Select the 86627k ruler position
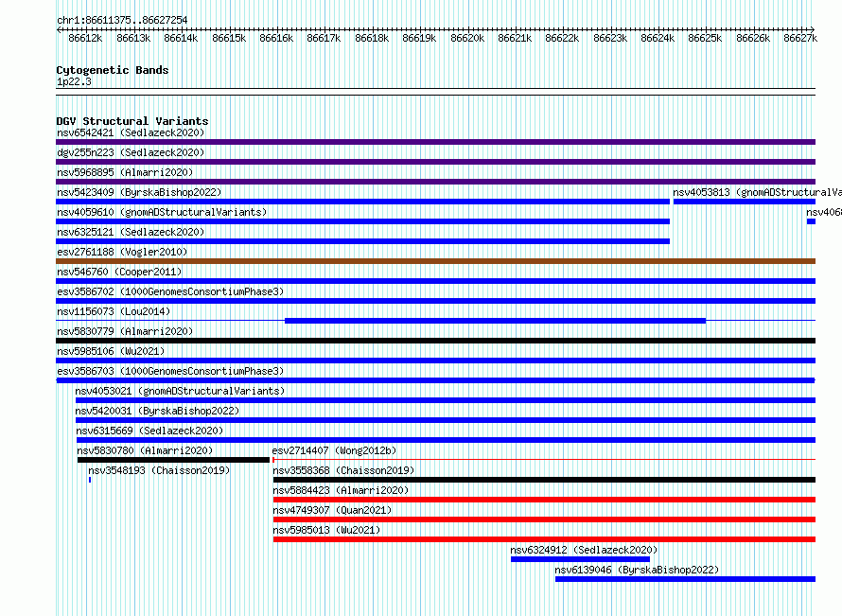842x616 pixels. [800, 38]
